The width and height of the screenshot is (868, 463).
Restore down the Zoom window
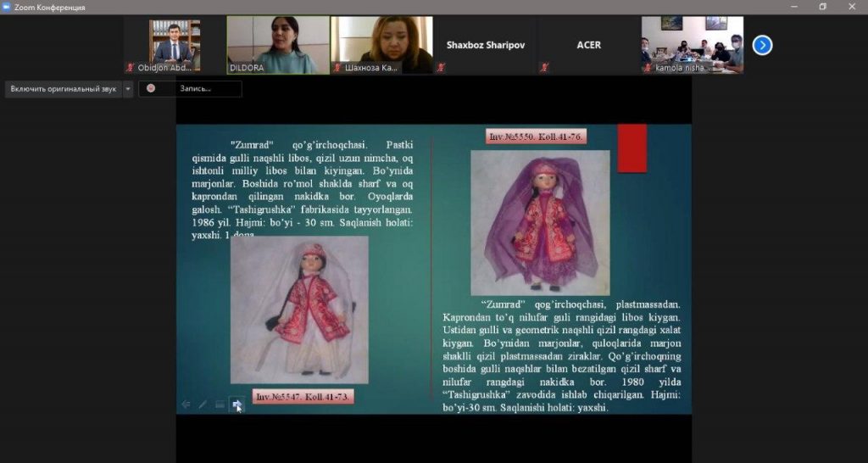822,7
